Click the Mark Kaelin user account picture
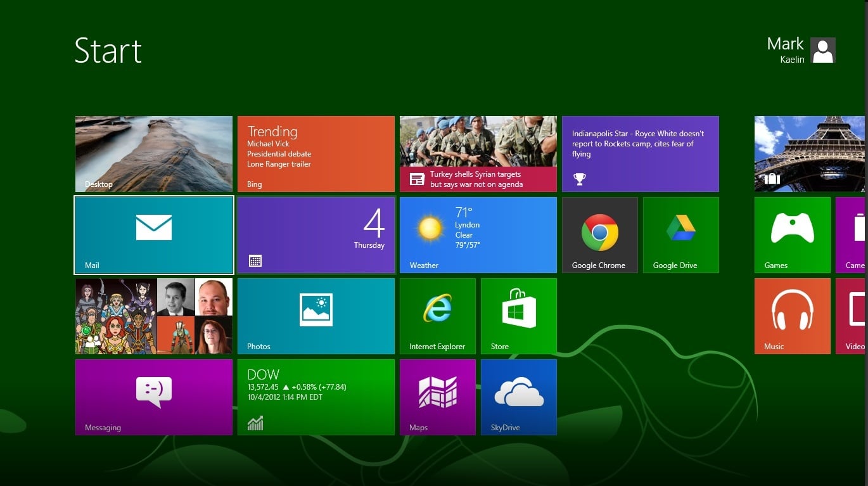868x486 pixels. (823, 50)
